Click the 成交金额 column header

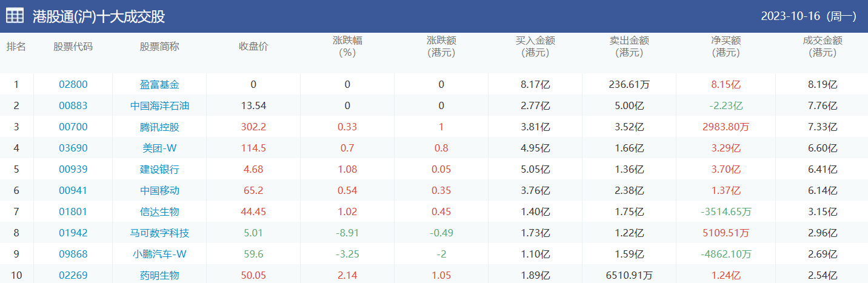(823, 47)
